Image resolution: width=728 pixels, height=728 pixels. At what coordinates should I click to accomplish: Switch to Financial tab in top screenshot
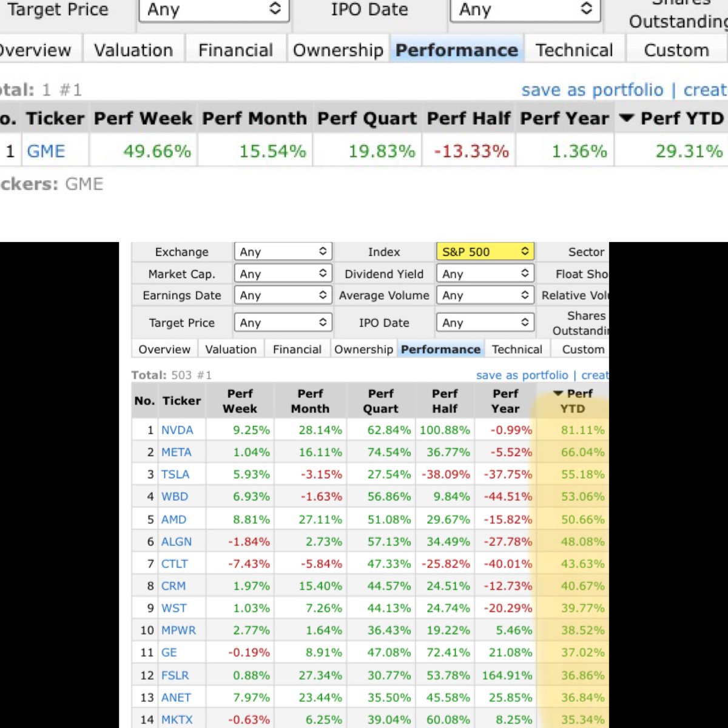click(x=235, y=50)
